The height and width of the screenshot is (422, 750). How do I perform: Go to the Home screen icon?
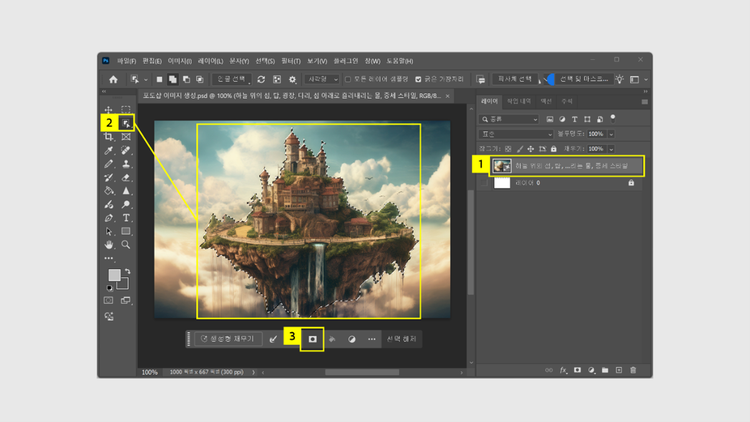pos(113,79)
